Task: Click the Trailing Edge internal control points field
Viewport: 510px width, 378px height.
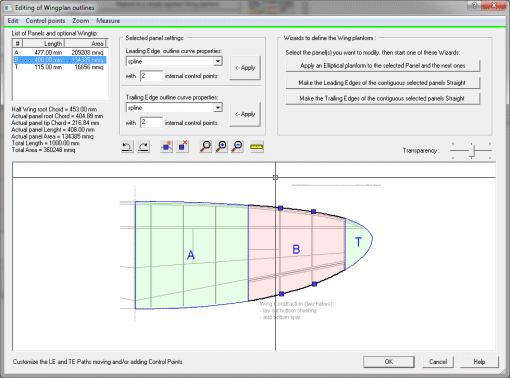Action: 151,122
